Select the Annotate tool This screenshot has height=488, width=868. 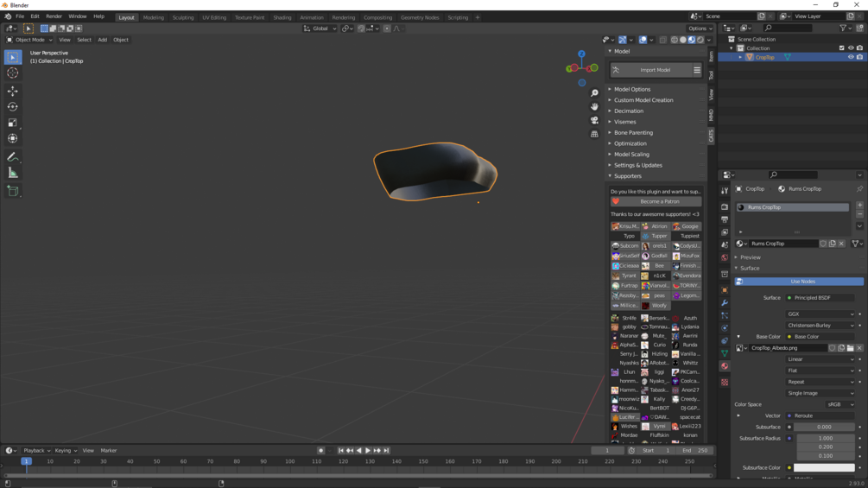coord(13,157)
